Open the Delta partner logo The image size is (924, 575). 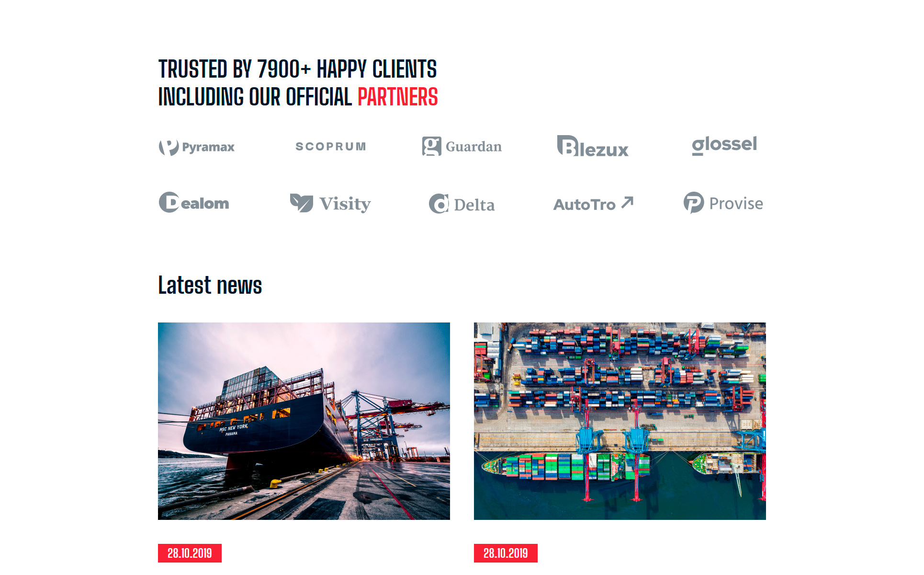pos(462,204)
